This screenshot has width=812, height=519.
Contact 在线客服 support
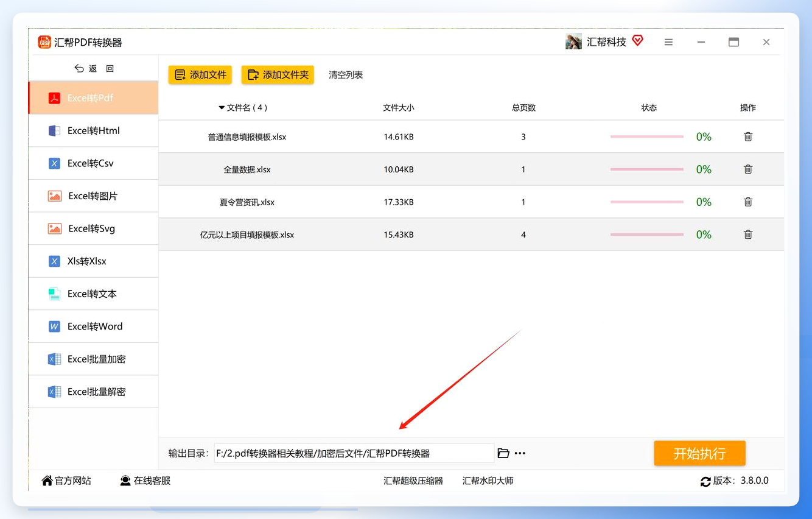point(145,481)
